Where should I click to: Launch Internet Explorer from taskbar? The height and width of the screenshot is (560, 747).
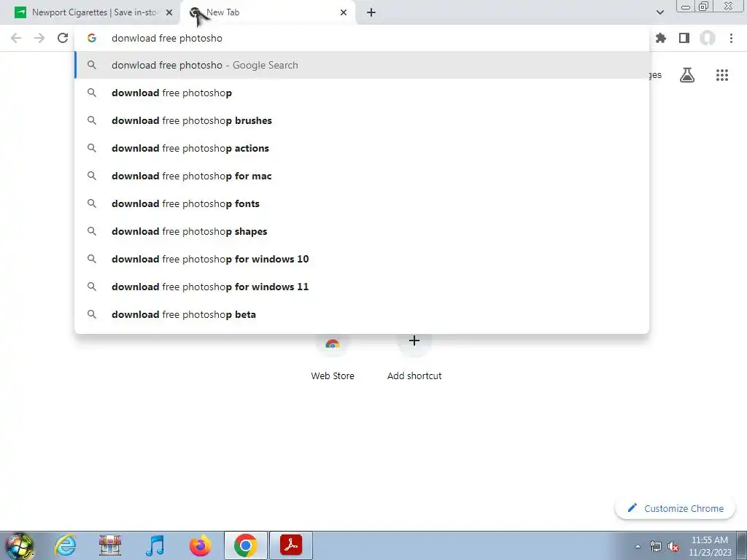65,545
